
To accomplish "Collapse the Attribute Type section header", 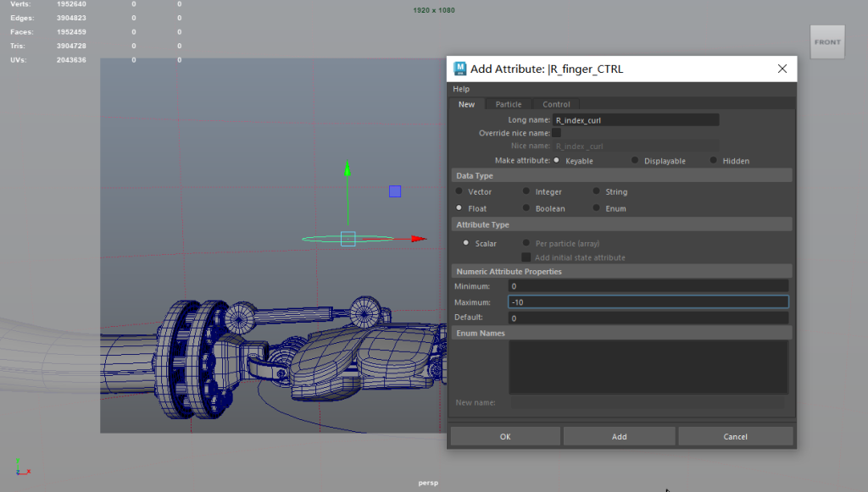I will coord(621,224).
